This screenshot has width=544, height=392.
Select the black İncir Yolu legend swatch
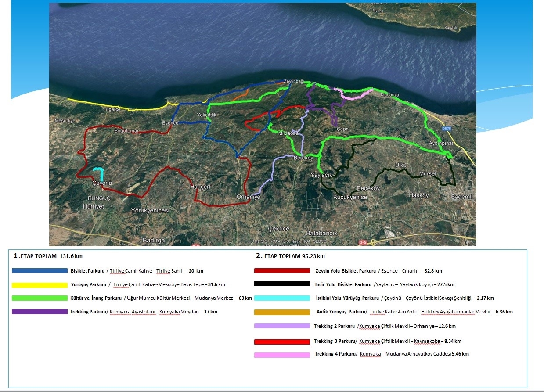point(282,284)
